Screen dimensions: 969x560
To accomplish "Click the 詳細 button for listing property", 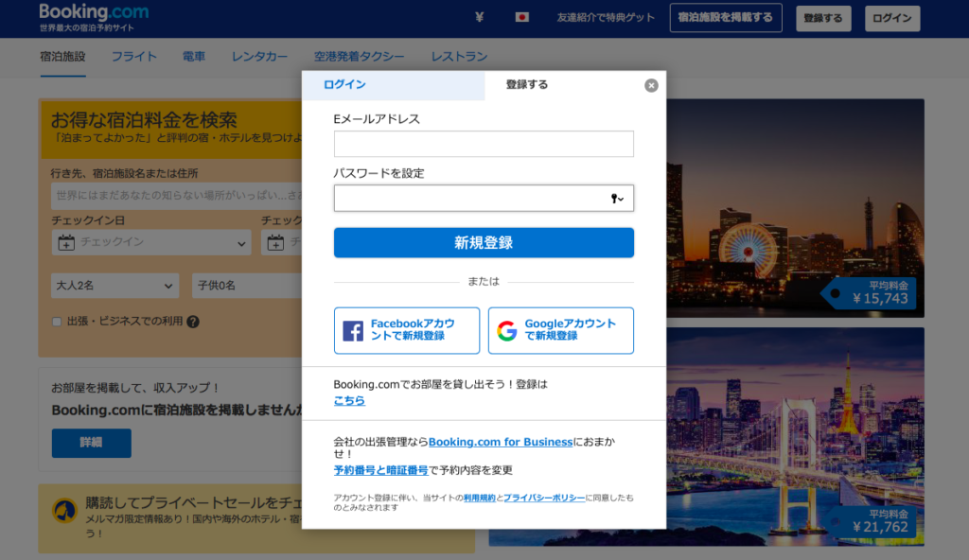I will [92, 444].
